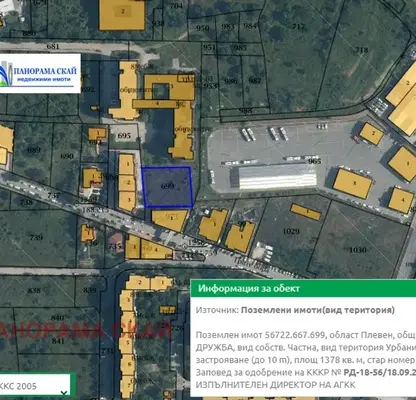Image resolution: width=416 pixels, height=400 pixels.
Task: Click the dropdown chevron next to KKC 2005
Action: tap(64, 393)
